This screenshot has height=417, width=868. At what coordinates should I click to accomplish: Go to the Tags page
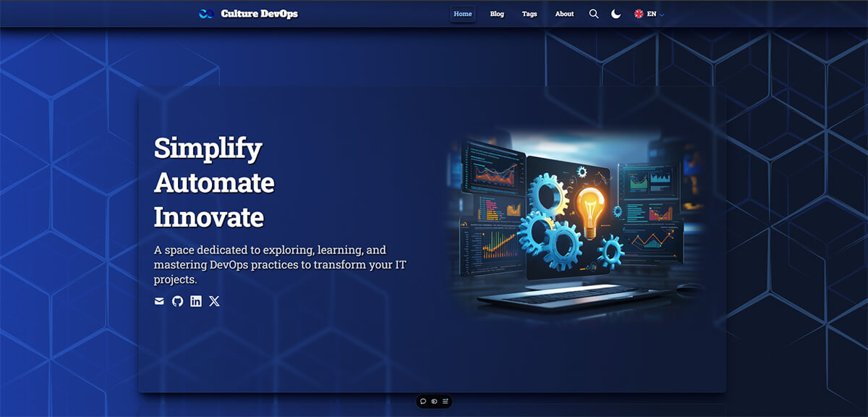(529, 14)
